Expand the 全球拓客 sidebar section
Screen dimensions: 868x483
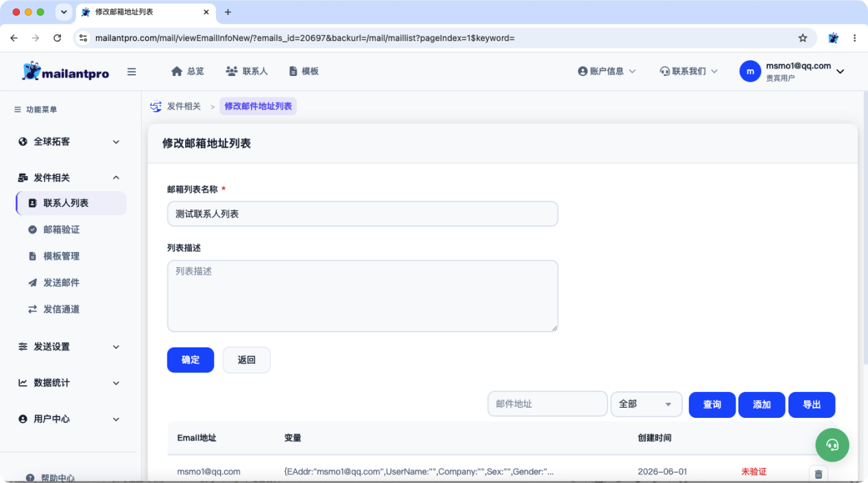pyautogui.click(x=69, y=142)
